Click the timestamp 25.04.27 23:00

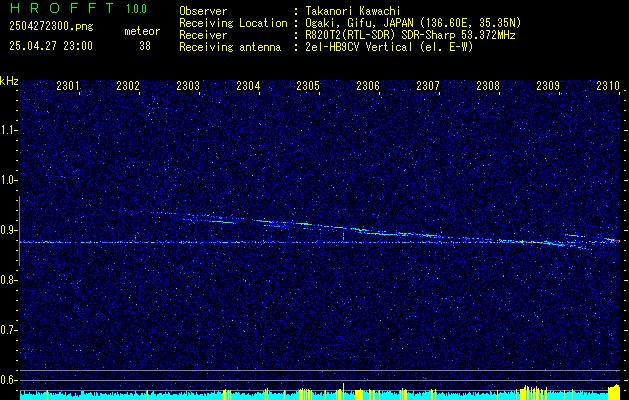[x=51, y=46]
